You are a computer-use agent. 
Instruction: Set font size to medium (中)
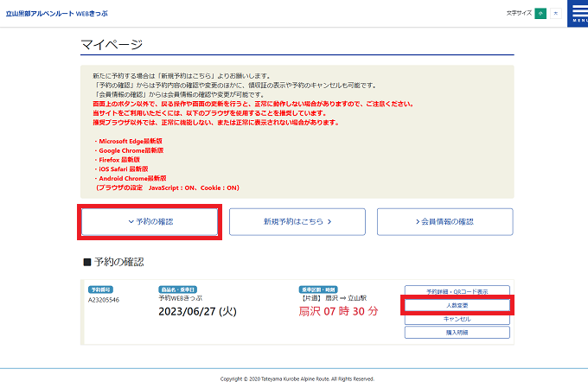tap(540, 14)
